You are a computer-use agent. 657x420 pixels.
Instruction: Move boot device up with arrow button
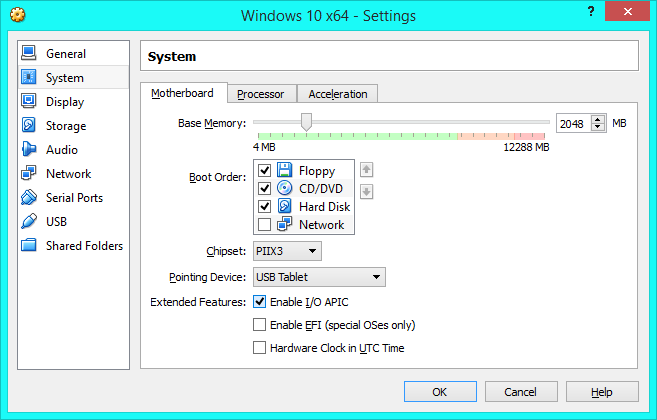tap(367, 170)
